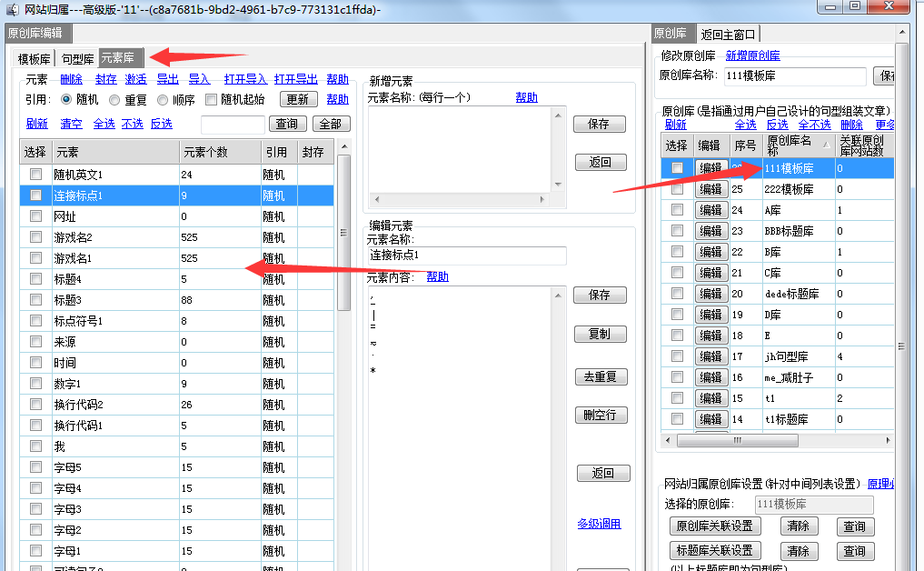The height and width of the screenshot is (571, 924).
Task: Click the 新增原创库 link
Action: click(x=752, y=55)
